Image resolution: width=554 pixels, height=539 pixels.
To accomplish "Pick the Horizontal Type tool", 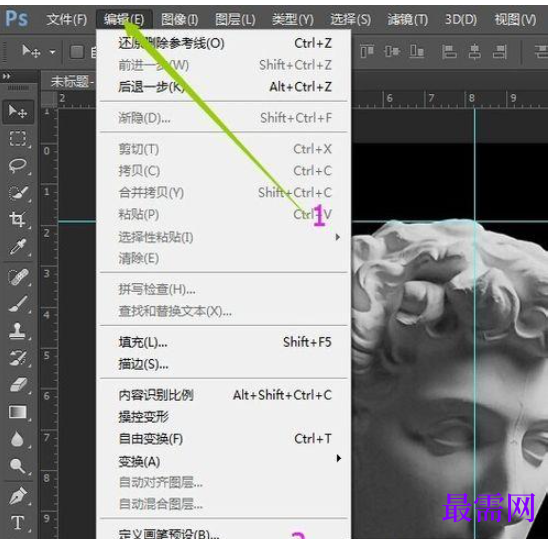I will tap(17, 522).
